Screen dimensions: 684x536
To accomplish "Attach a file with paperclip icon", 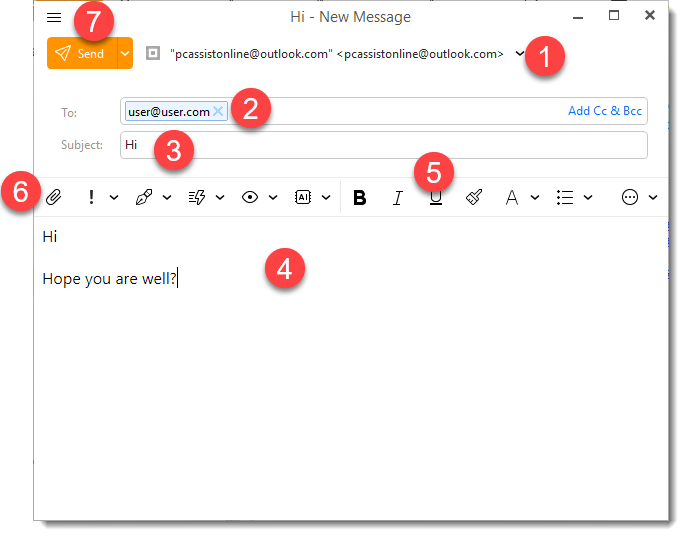I will [x=54, y=197].
